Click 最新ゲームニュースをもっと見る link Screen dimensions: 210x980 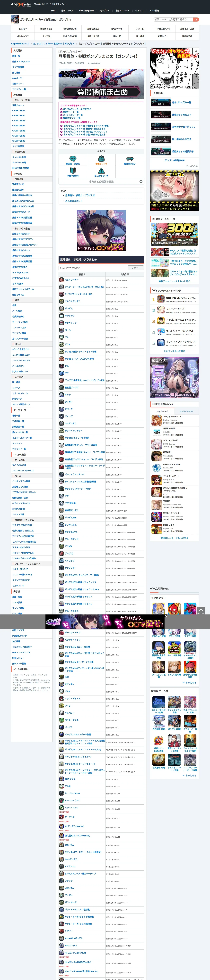(x=174, y=281)
